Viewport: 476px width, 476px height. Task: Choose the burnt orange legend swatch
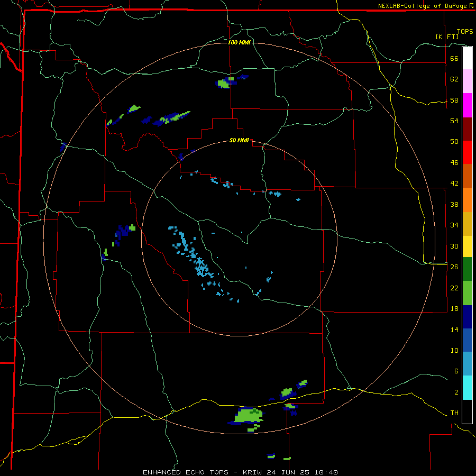467,176
